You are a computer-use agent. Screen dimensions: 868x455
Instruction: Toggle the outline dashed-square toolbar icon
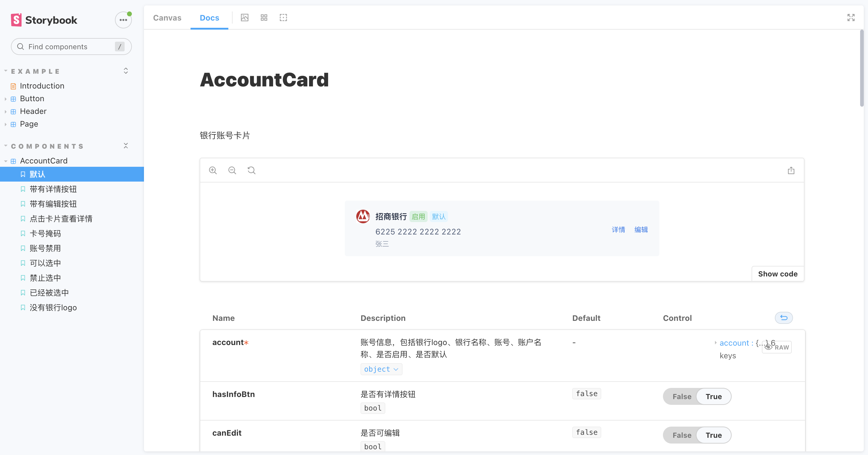click(283, 18)
